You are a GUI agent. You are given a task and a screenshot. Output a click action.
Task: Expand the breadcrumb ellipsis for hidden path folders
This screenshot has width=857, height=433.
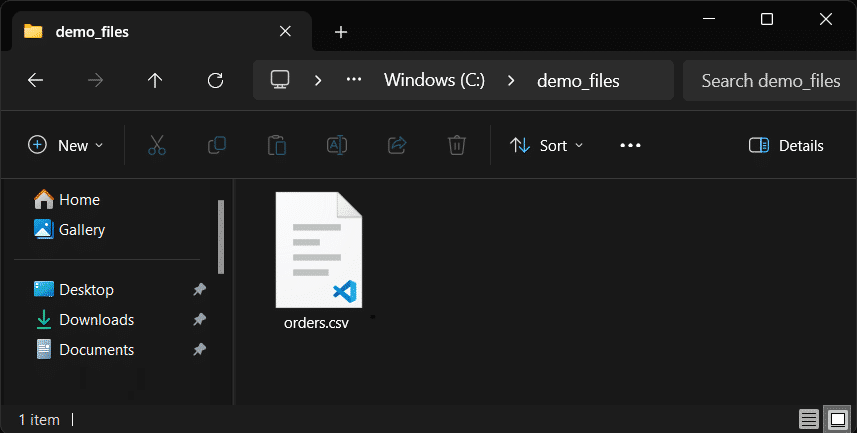point(354,80)
